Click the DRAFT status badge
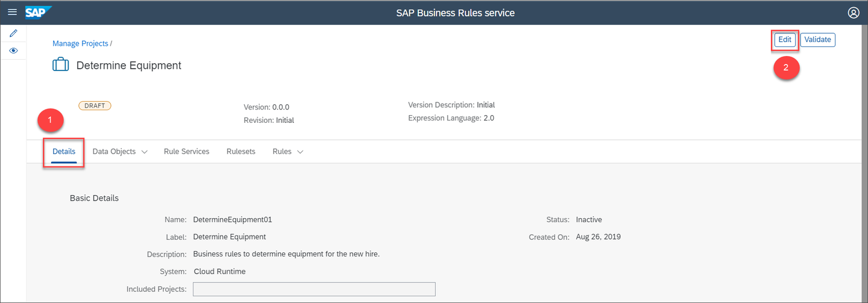The image size is (868, 303). pyautogui.click(x=95, y=105)
